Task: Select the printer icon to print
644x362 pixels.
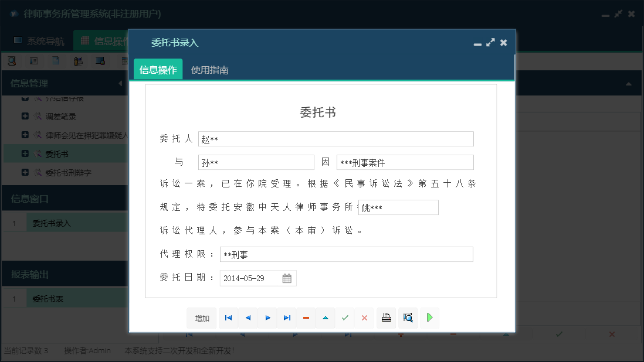Action: pos(386,318)
